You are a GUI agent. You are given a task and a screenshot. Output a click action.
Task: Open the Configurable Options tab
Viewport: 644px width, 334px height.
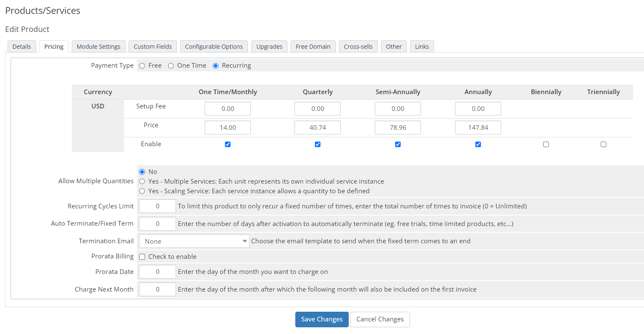(214, 47)
